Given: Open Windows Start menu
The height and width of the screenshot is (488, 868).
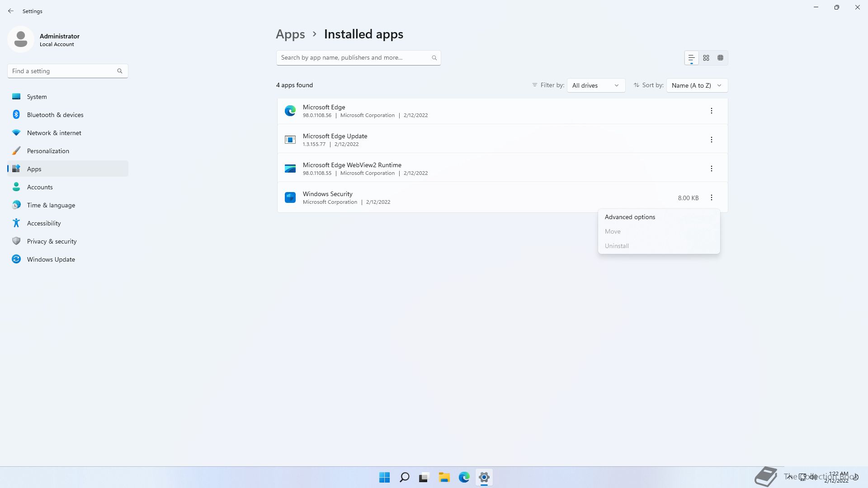Looking at the screenshot, I should point(385,477).
